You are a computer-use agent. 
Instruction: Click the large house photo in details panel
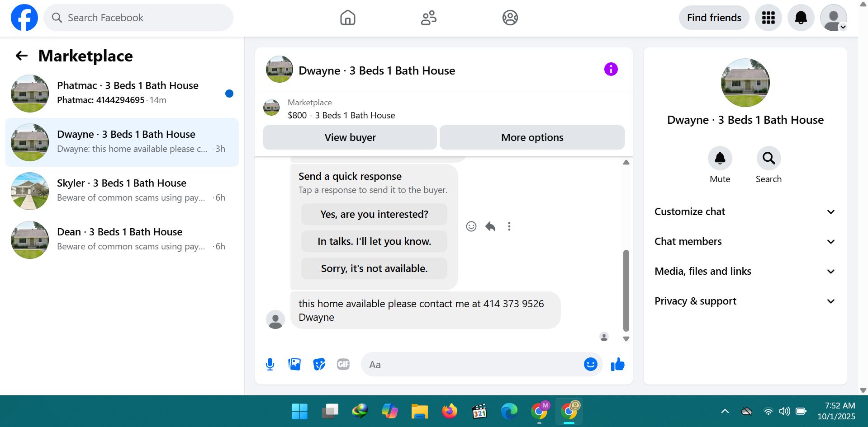tap(745, 83)
